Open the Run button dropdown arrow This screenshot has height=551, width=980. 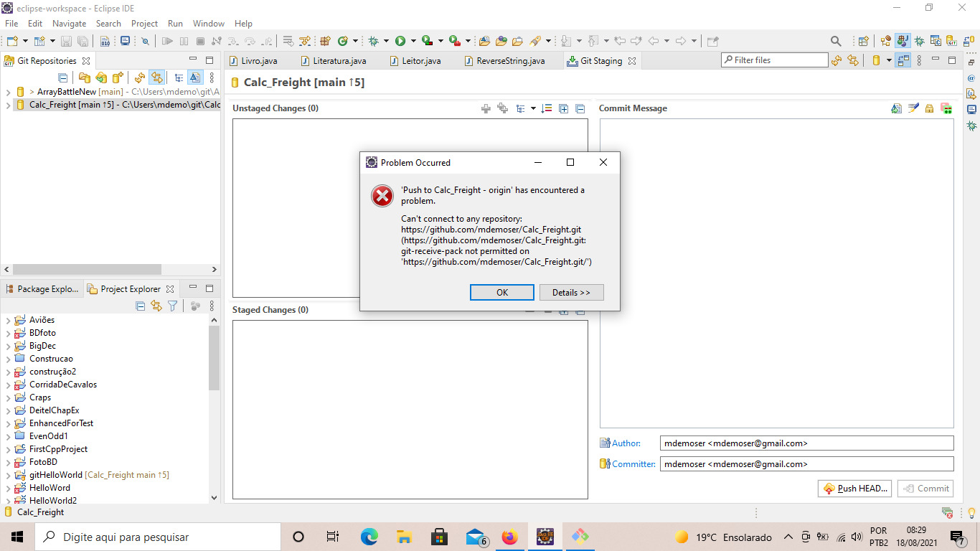pyautogui.click(x=413, y=42)
